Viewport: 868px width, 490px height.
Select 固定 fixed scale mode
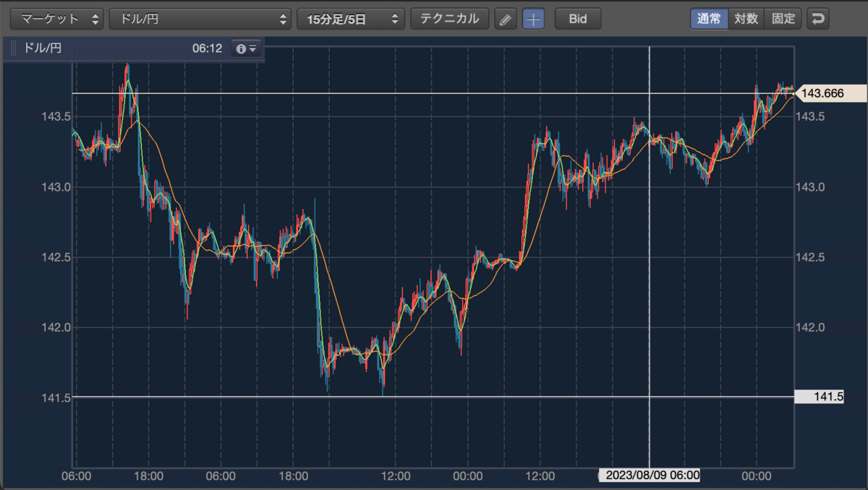[x=783, y=19]
